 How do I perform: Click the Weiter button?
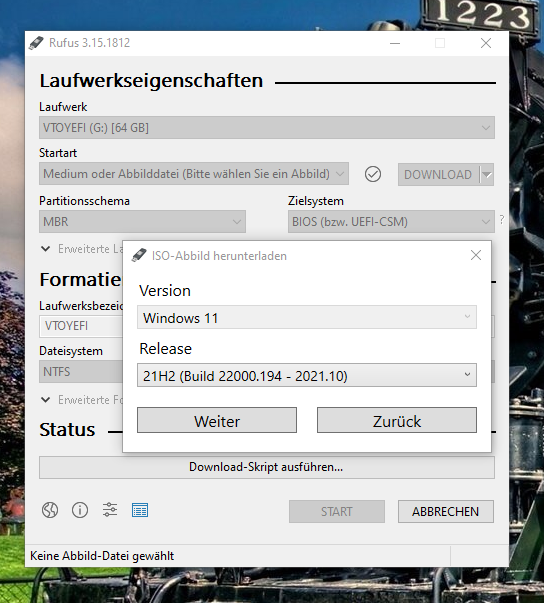[217, 420]
